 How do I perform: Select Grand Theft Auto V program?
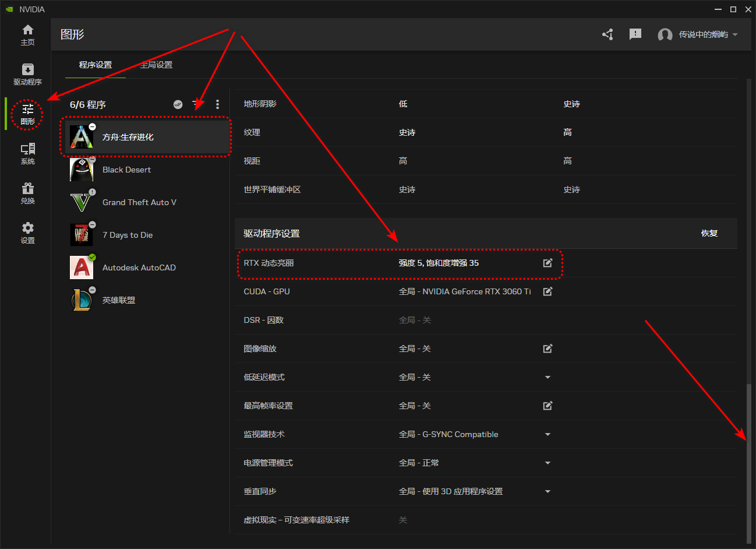click(146, 202)
